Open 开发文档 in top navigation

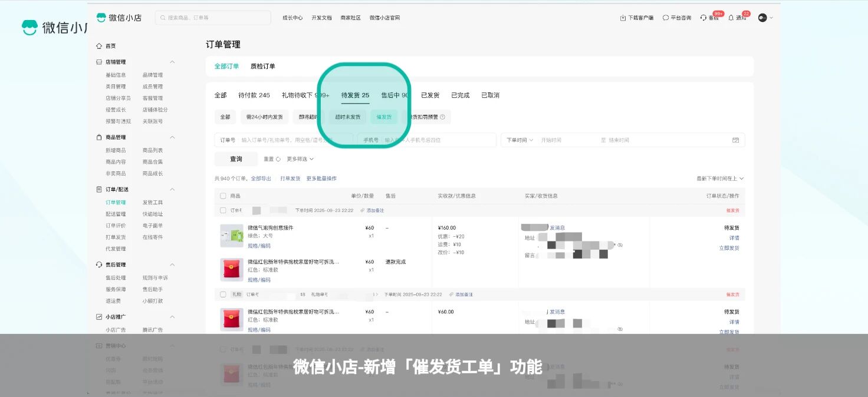(321, 18)
